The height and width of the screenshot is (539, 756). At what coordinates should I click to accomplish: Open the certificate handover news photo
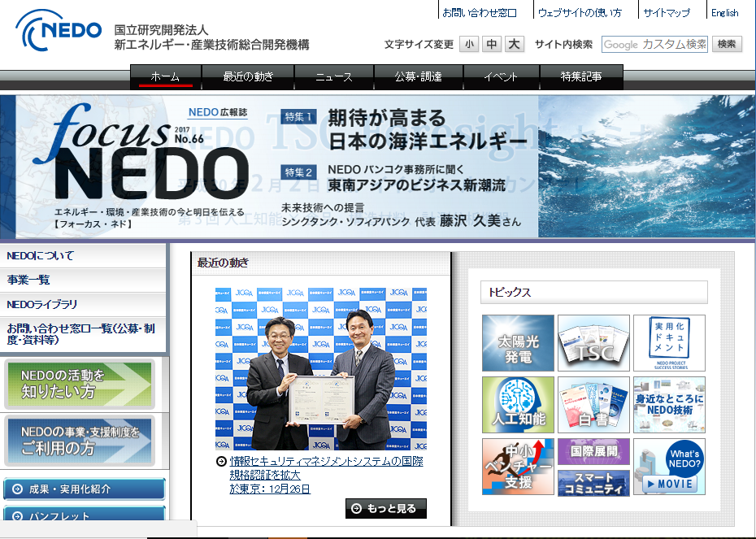pos(320,369)
